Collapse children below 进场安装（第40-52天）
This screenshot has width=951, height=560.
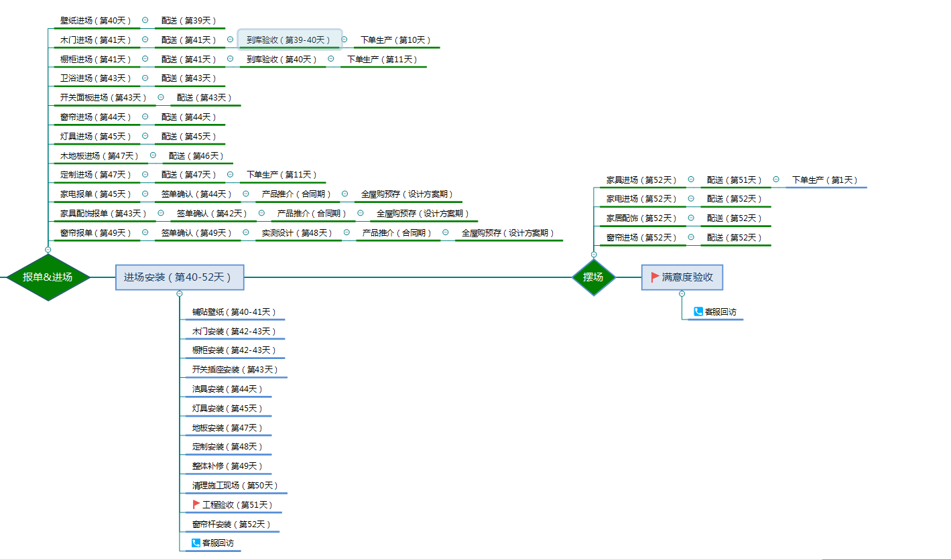click(180, 293)
